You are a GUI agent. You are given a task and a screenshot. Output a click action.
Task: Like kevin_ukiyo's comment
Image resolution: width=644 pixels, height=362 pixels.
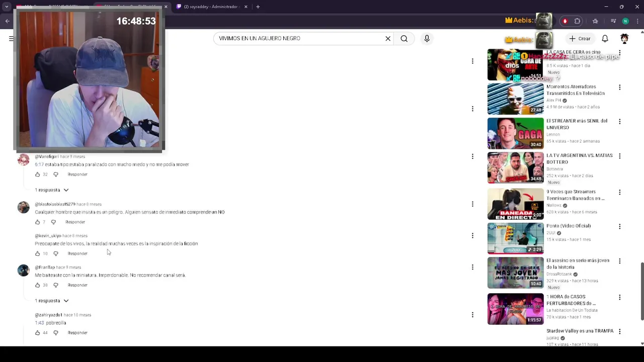(x=37, y=253)
